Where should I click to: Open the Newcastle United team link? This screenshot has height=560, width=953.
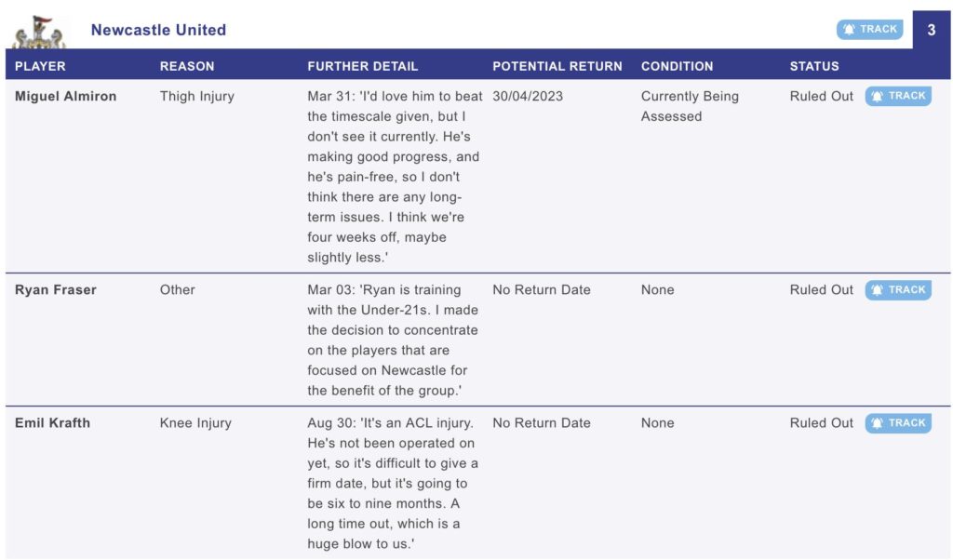[158, 30]
